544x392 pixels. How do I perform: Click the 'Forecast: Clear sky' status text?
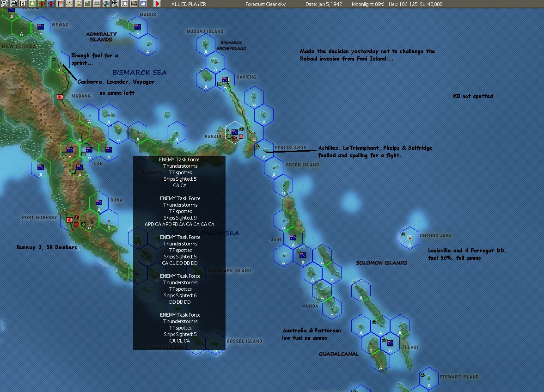click(x=265, y=4)
